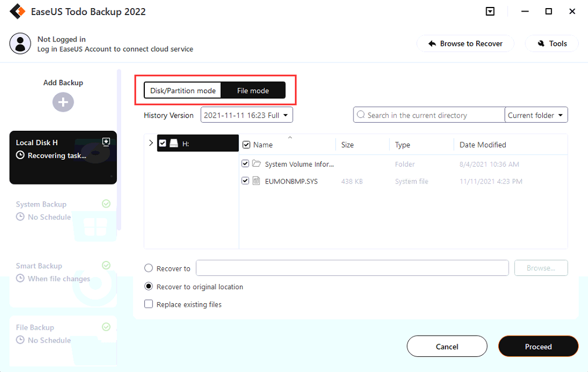Select the Recover to radio button
588x372 pixels.
[149, 268]
